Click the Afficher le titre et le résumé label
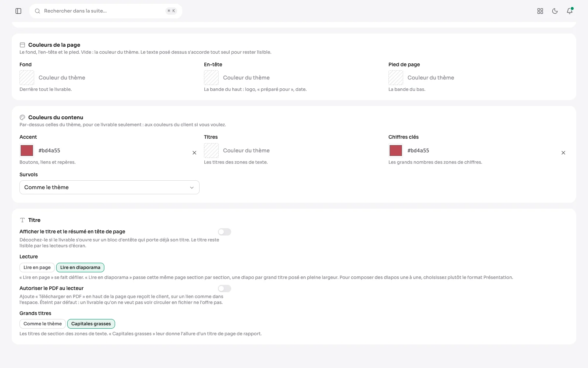 tap(72, 231)
